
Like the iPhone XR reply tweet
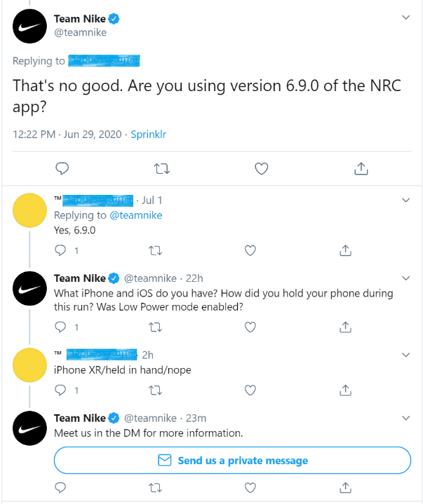tap(250, 390)
